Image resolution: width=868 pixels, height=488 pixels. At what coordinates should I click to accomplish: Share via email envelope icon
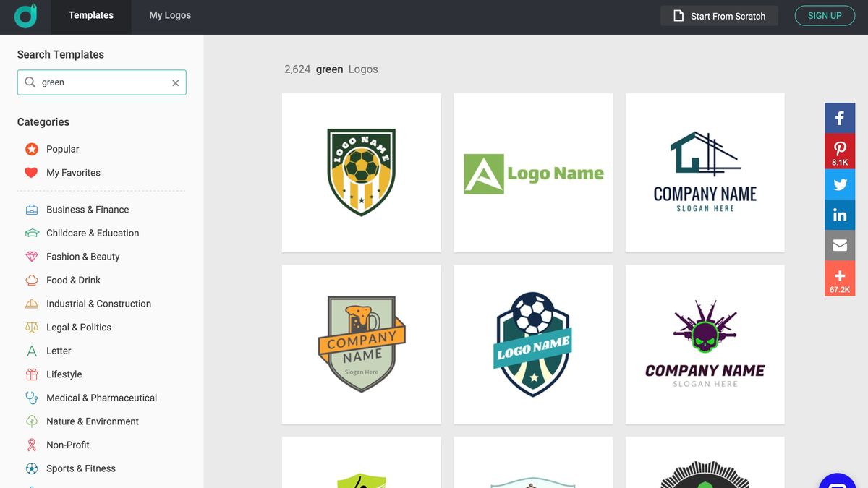click(840, 245)
